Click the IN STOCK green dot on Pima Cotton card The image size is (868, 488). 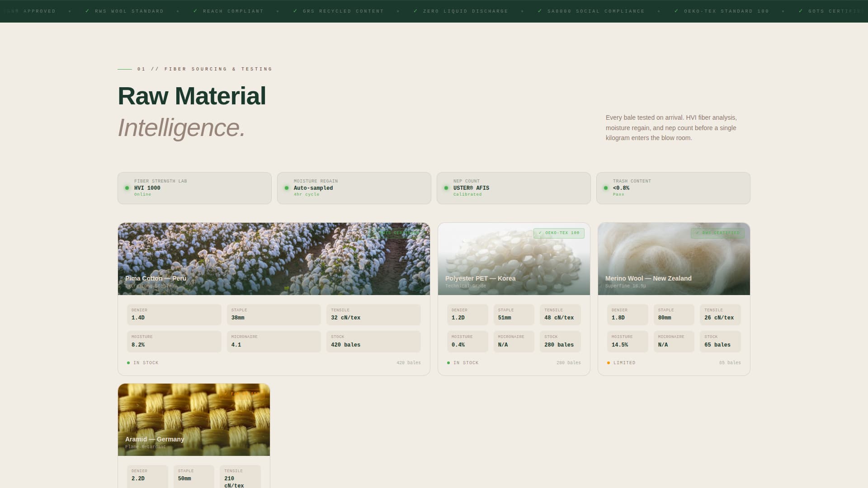point(128,362)
